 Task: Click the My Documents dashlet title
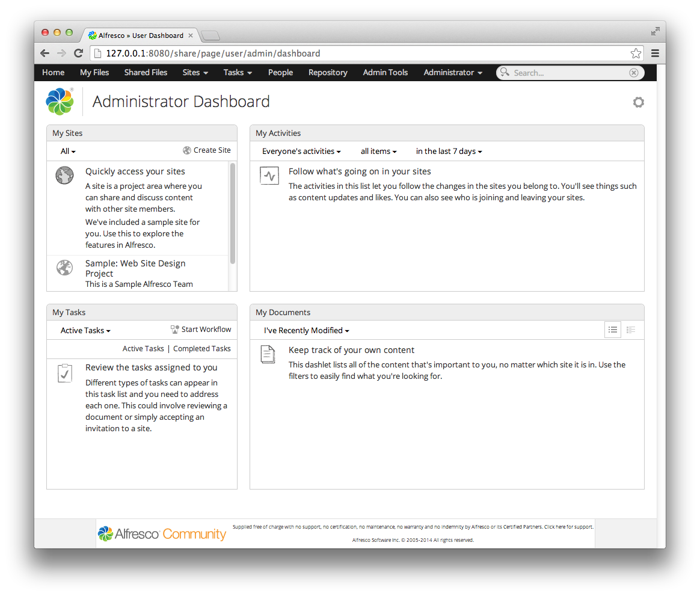point(283,313)
